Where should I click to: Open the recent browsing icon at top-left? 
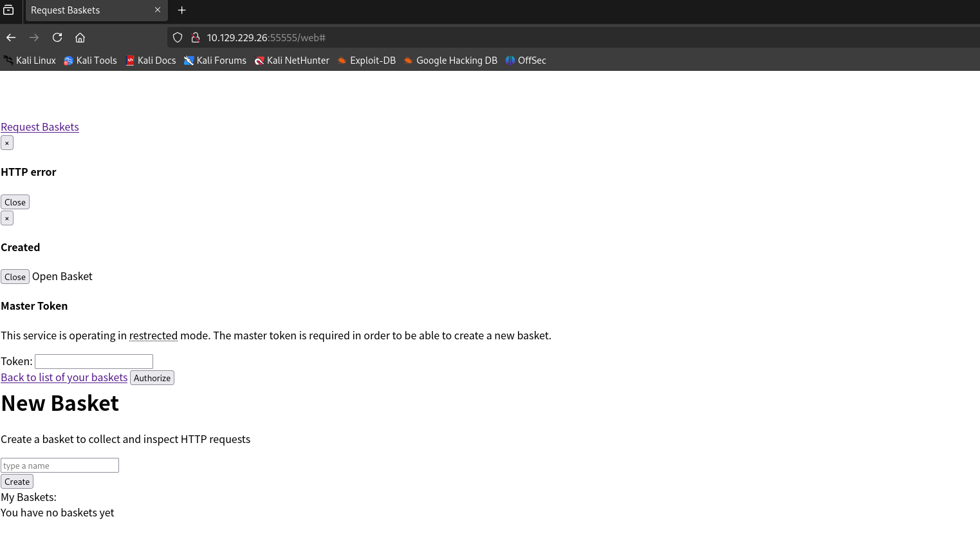(x=8, y=10)
